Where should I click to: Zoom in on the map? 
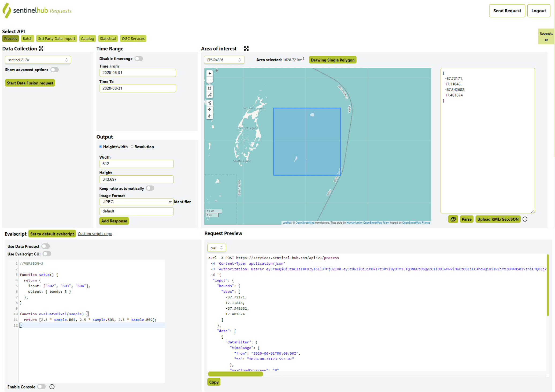[x=210, y=73]
